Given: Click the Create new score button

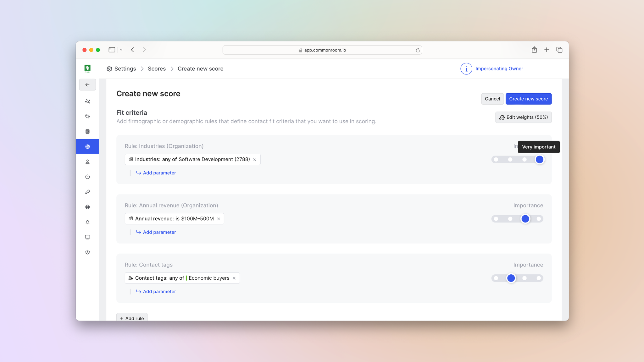Looking at the screenshot, I should 528,99.
